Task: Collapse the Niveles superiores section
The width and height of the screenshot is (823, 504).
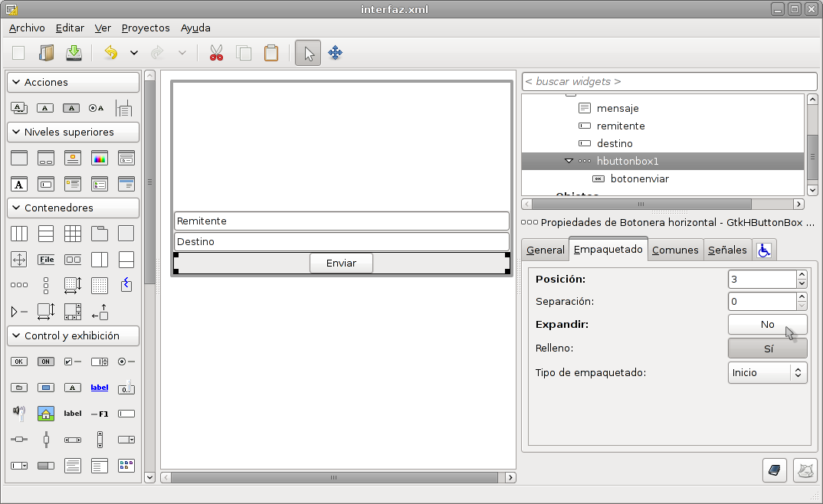Action: tap(73, 133)
